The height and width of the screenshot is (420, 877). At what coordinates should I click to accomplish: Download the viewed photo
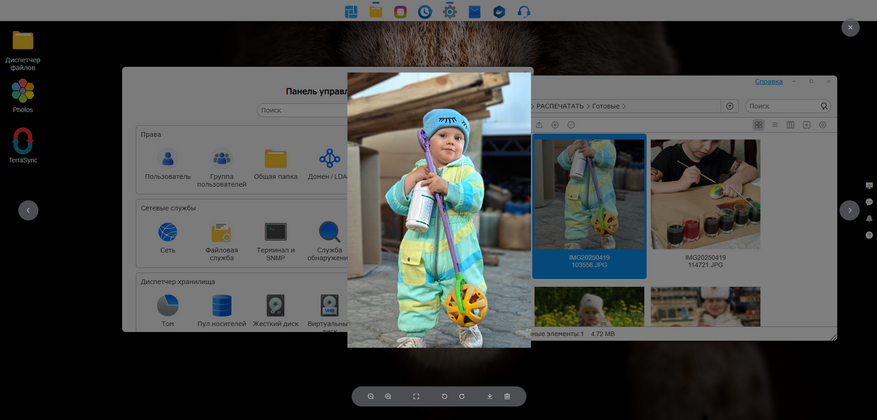(x=490, y=397)
